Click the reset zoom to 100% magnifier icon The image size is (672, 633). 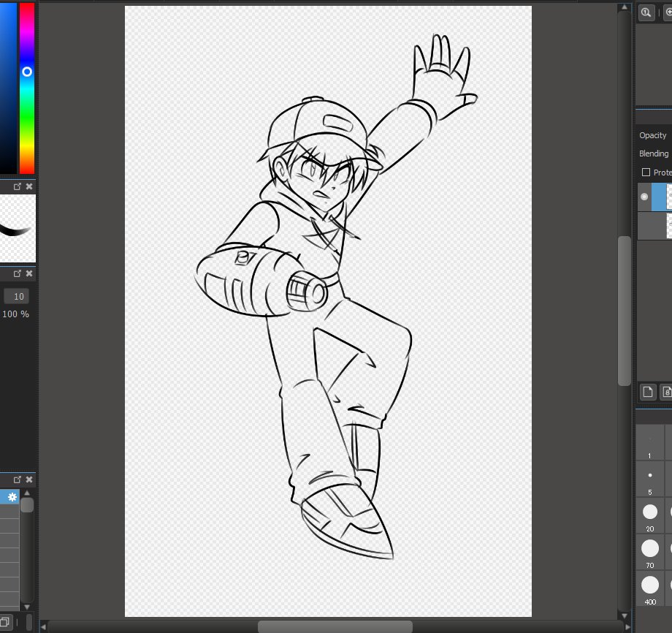[x=646, y=12]
